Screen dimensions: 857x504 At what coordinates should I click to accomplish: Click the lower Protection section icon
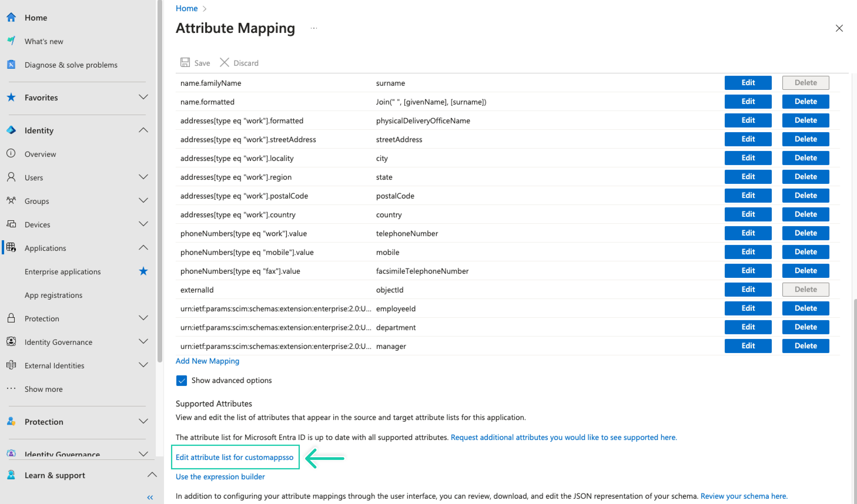click(x=11, y=421)
